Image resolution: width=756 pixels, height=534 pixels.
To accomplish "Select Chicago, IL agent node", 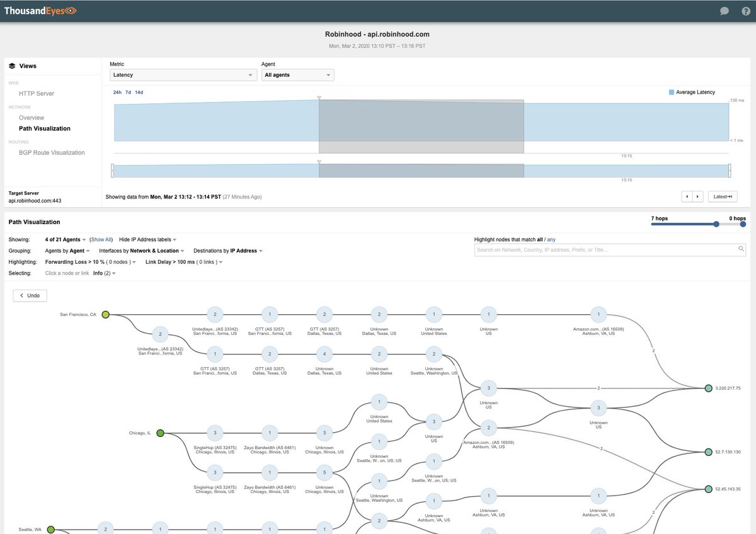I will [x=160, y=433].
